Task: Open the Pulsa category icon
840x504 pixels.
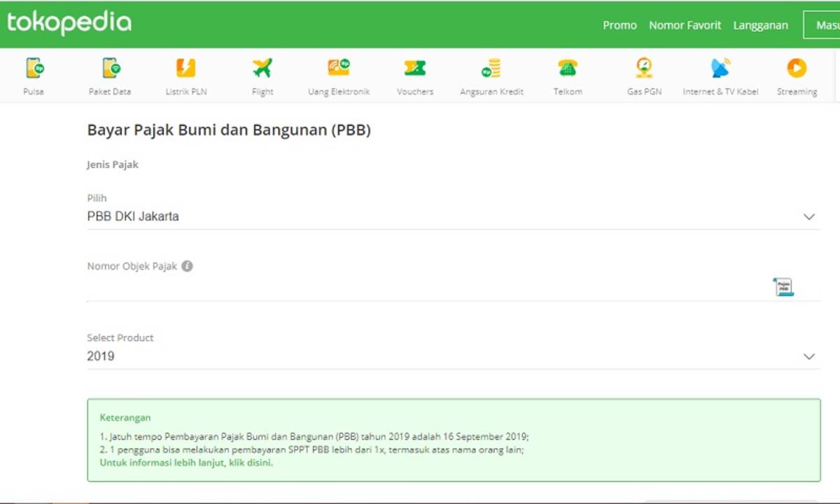Action: click(34, 69)
